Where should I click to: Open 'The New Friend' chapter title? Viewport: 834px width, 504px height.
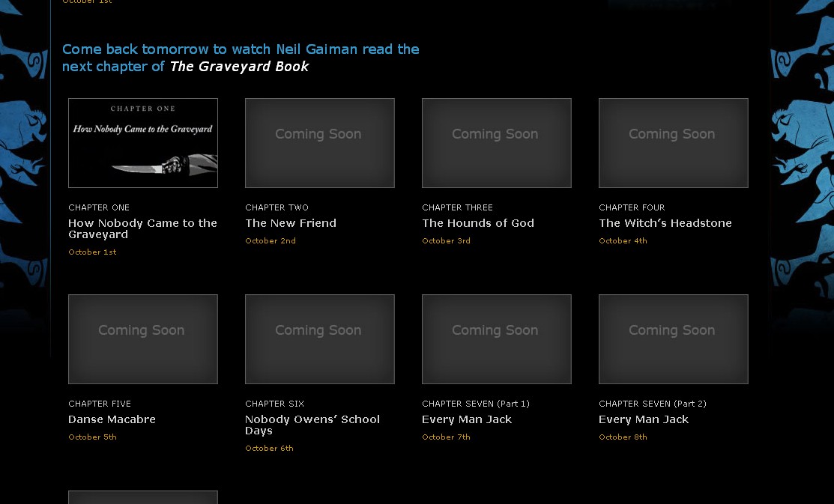click(291, 223)
